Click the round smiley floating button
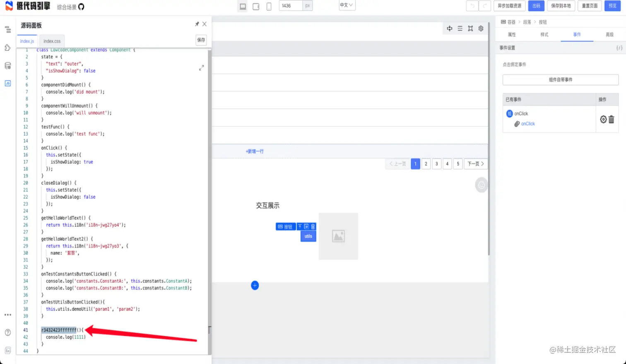Screen dimensions: 626x364 [481, 185]
